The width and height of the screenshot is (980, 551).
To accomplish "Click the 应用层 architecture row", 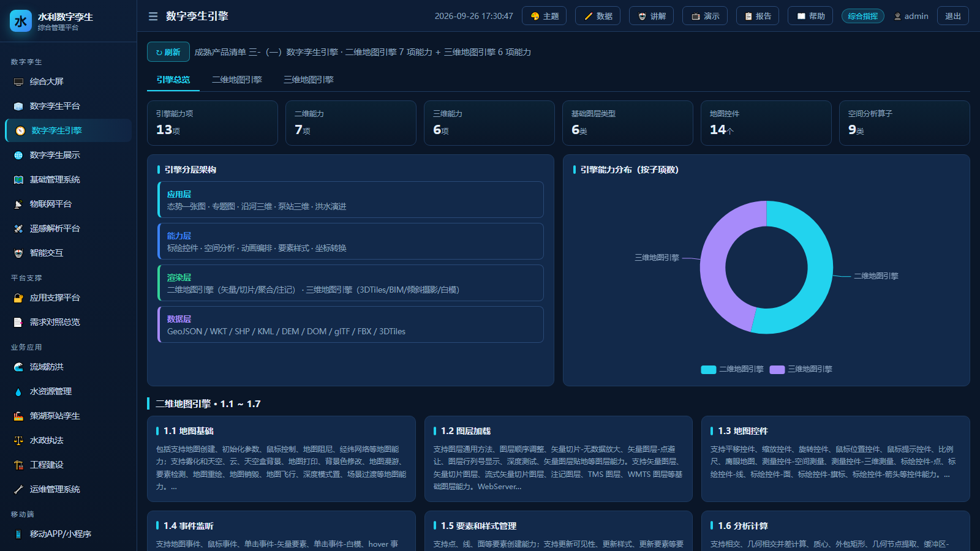I will (x=350, y=200).
